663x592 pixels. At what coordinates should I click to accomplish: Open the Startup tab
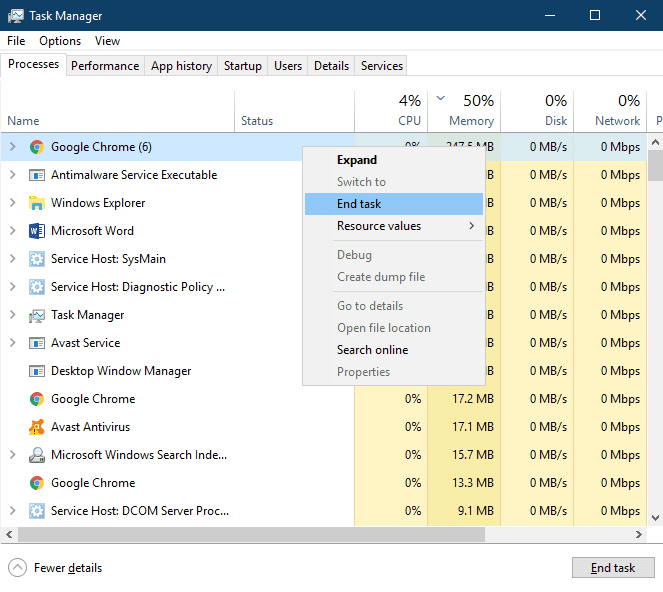tap(243, 66)
